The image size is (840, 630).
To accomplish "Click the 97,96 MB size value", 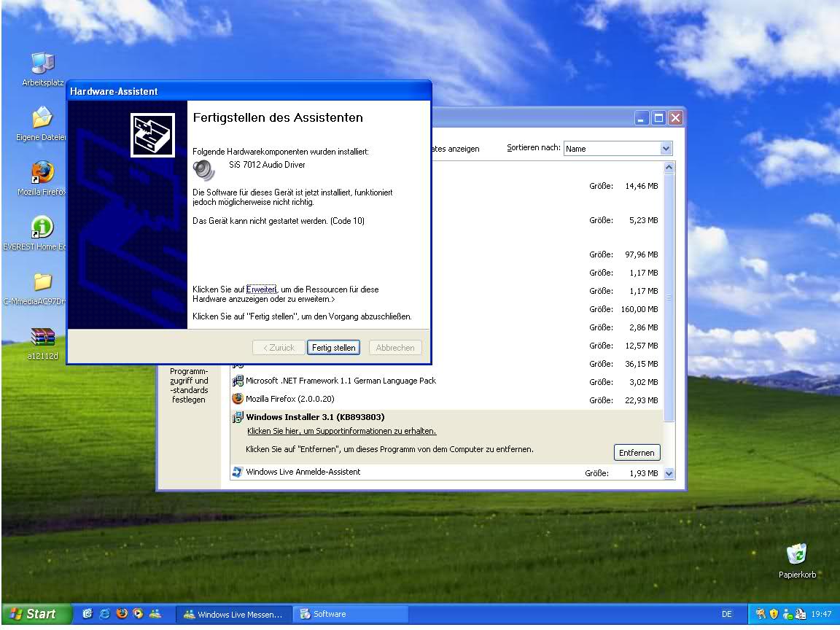I will pos(641,255).
